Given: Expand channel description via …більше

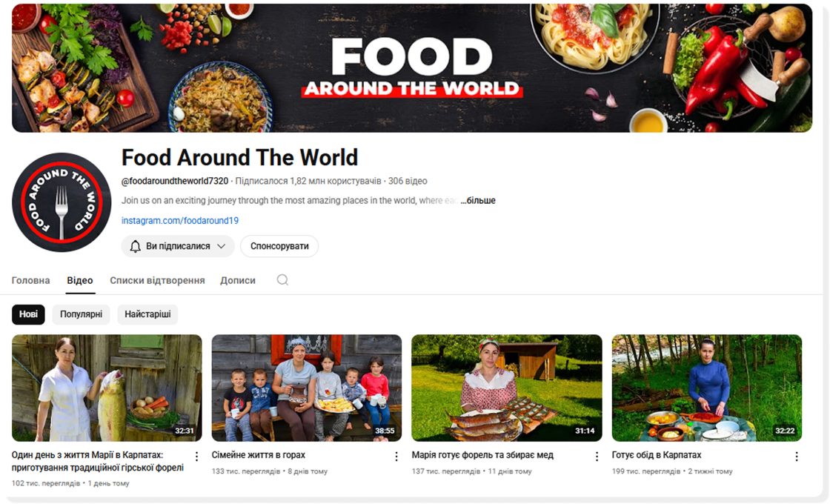Looking at the screenshot, I should 478,201.
